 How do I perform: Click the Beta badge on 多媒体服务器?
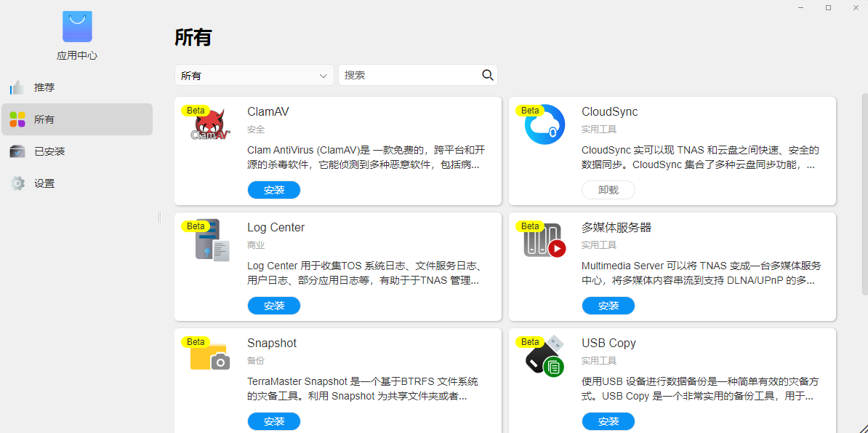pyautogui.click(x=530, y=226)
